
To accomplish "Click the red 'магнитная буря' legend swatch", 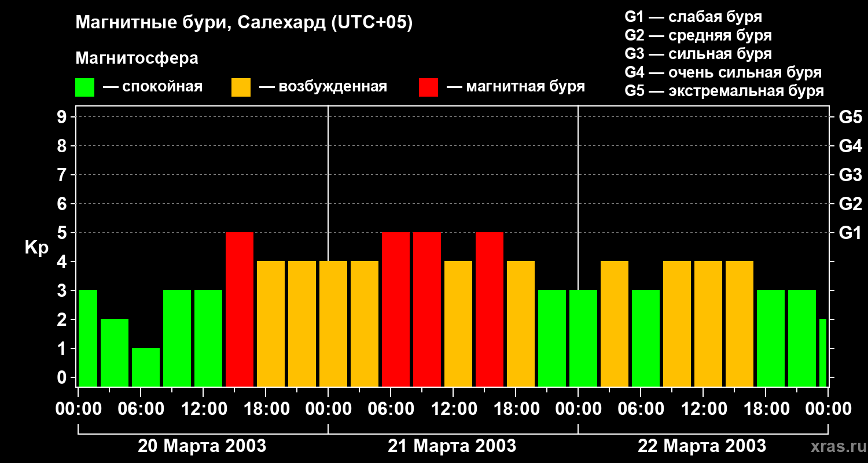I will (429, 87).
